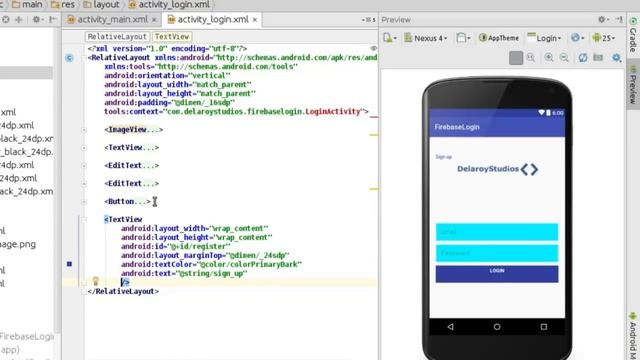Click the second cyan password field in preview
The image size is (640, 360).
(x=497, y=253)
